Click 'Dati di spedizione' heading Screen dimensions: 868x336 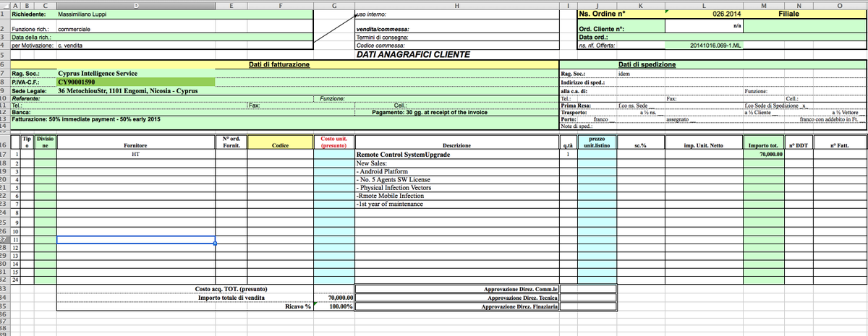point(647,65)
